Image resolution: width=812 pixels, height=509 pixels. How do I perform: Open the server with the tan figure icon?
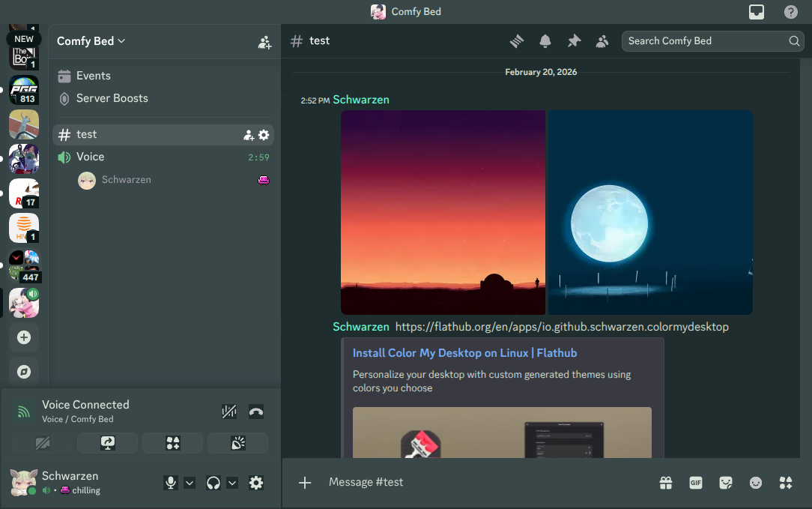click(24, 124)
